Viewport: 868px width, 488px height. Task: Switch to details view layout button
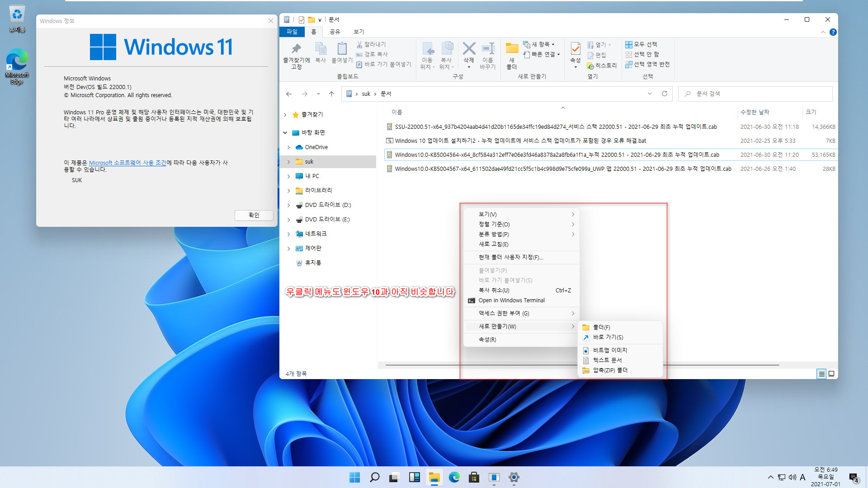pyautogui.click(x=821, y=374)
